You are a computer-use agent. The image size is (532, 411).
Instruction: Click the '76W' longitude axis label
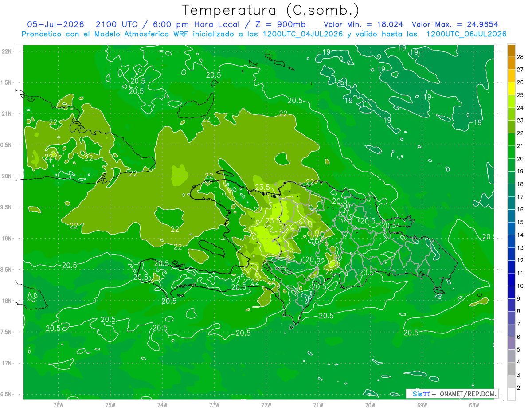coord(58,405)
